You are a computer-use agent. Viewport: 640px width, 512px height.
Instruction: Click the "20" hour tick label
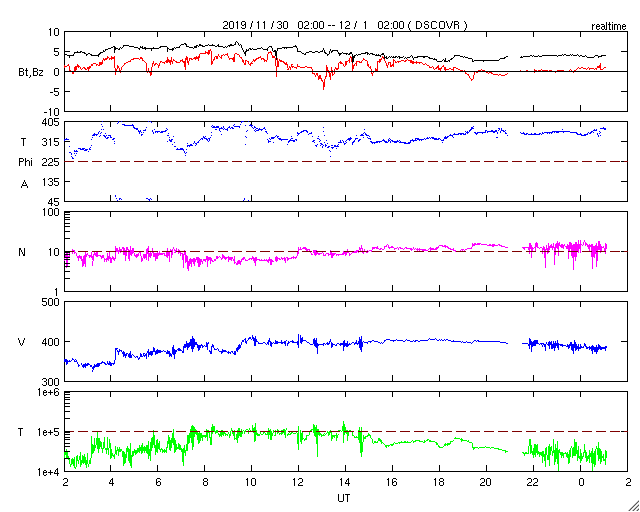click(x=486, y=483)
